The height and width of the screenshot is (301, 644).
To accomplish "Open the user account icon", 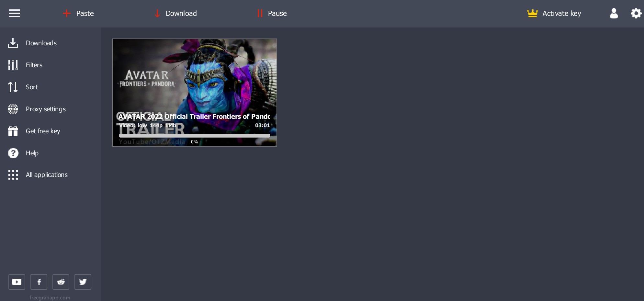I will (614, 13).
